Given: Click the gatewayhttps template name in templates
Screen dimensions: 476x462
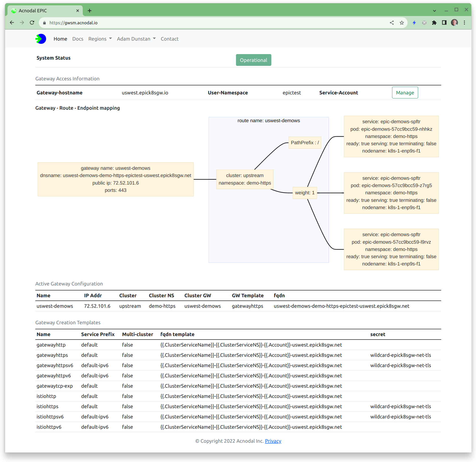Looking at the screenshot, I should pos(52,355).
